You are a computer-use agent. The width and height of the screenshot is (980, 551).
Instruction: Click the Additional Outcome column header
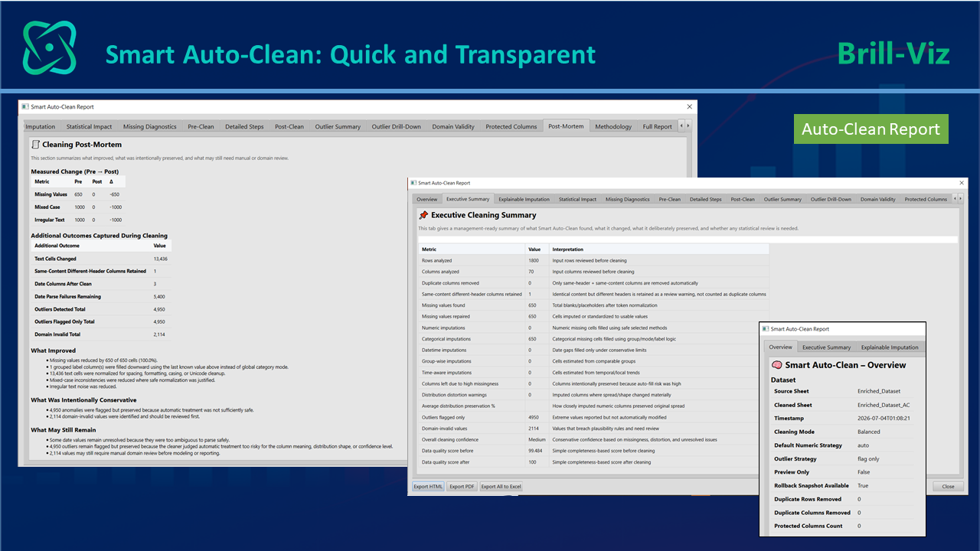pos(91,246)
